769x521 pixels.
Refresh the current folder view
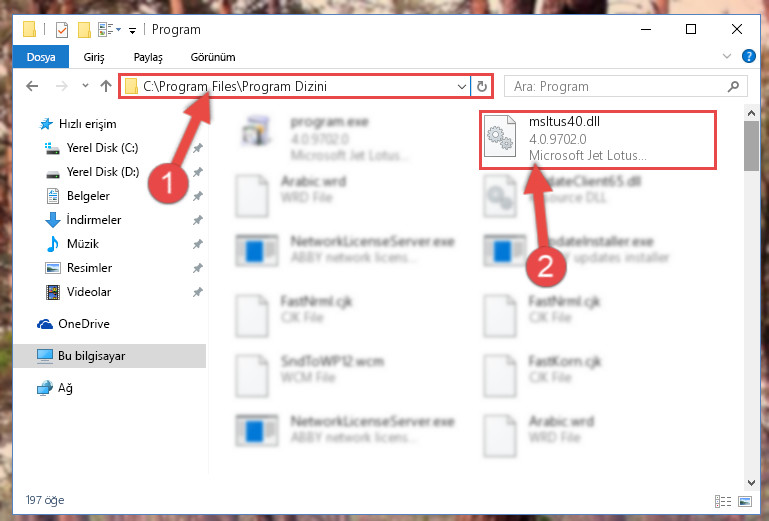pos(482,86)
